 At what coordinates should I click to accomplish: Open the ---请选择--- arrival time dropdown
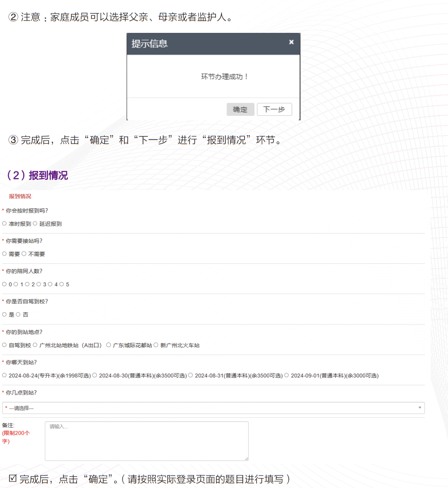(213, 408)
